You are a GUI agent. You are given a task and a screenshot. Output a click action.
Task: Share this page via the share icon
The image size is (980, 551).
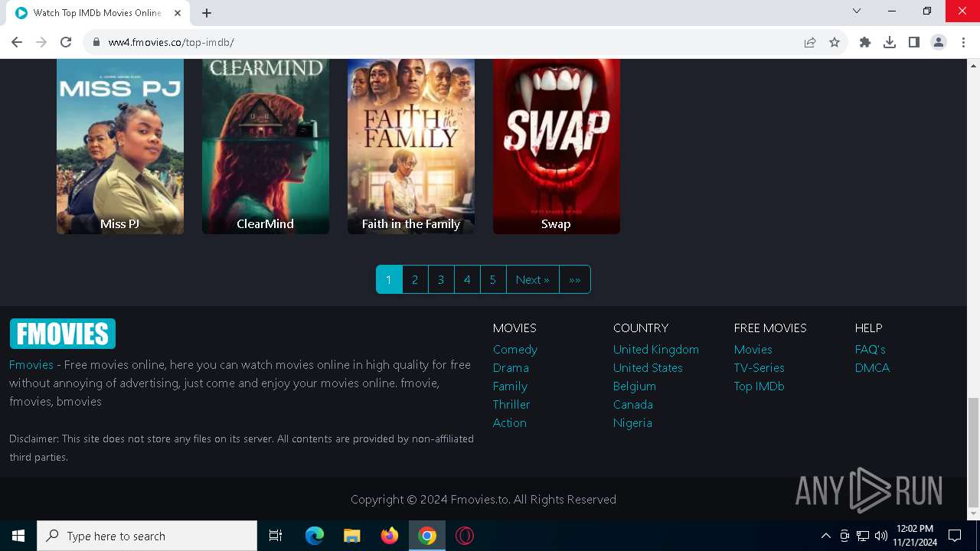(810, 42)
